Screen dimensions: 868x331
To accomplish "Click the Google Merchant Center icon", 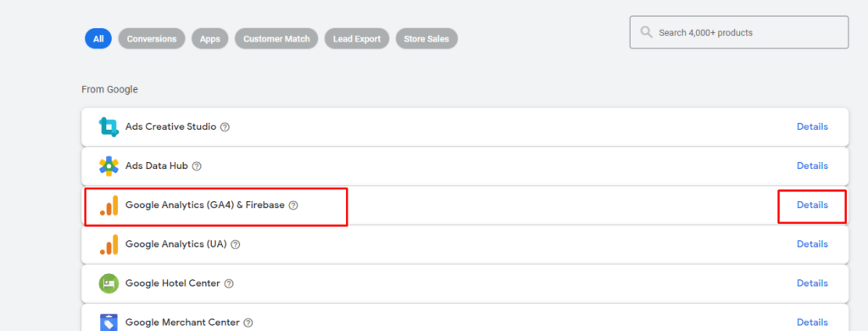I will pos(108,323).
